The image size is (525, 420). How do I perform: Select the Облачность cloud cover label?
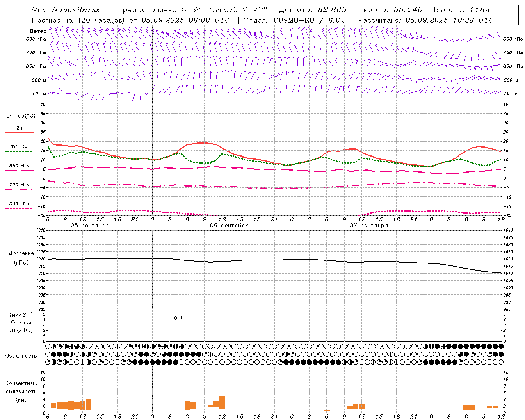coord(21,356)
